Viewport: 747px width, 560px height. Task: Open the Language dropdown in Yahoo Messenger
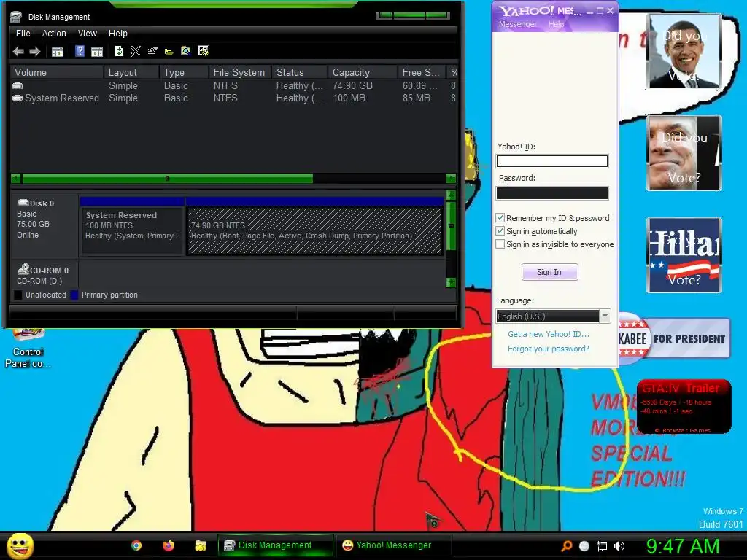(x=605, y=316)
